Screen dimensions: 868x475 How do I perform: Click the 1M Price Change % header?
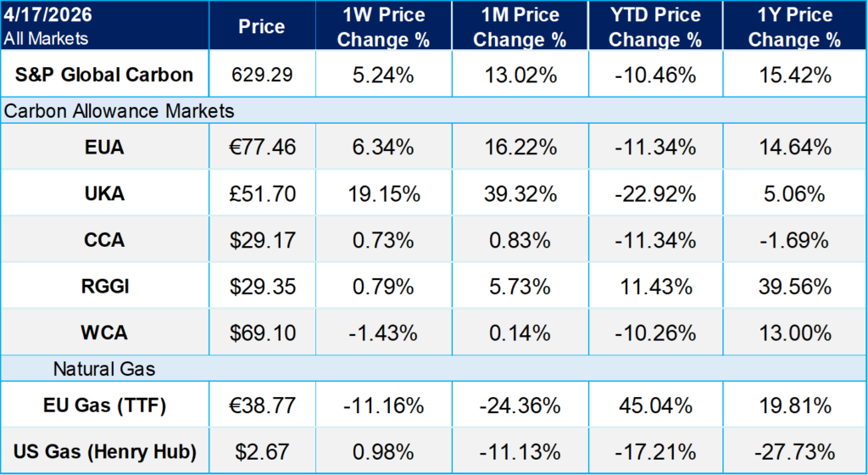pyautogui.click(x=520, y=27)
